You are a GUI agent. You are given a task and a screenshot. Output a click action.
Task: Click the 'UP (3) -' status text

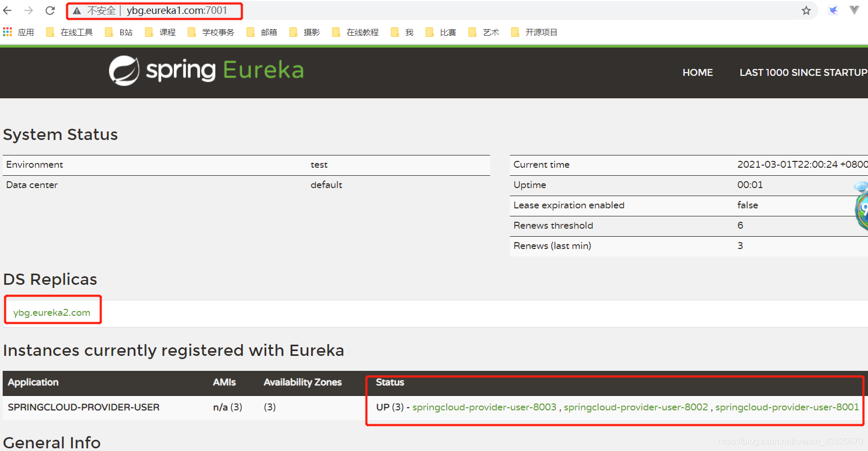click(393, 407)
